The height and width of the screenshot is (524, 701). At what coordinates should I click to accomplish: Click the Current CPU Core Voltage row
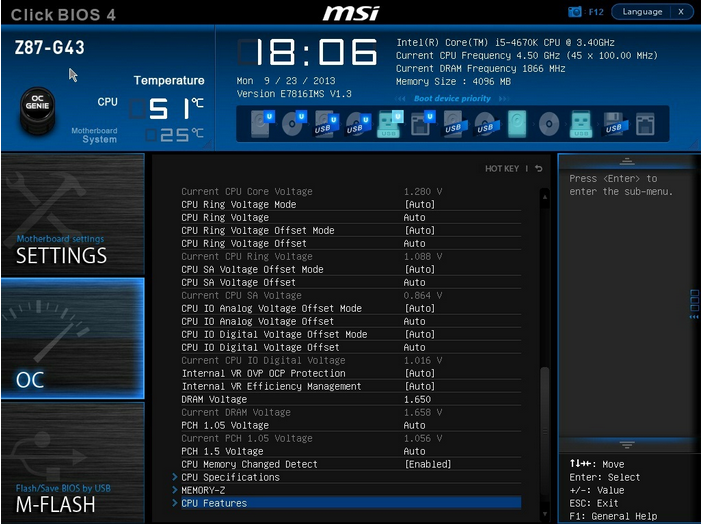(351, 191)
